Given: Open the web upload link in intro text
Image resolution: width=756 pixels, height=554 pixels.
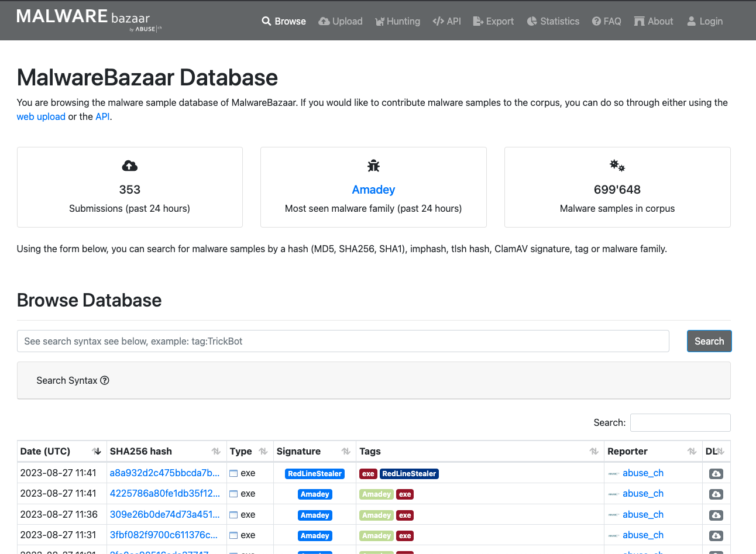Looking at the screenshot, I should pyautogui.click(x=41, y=116).
